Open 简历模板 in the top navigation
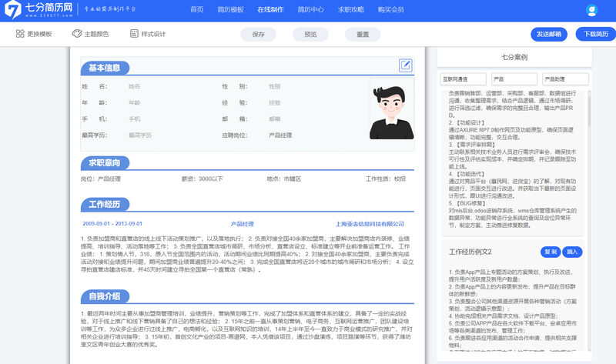616x364 pixels. pos(230,10)
